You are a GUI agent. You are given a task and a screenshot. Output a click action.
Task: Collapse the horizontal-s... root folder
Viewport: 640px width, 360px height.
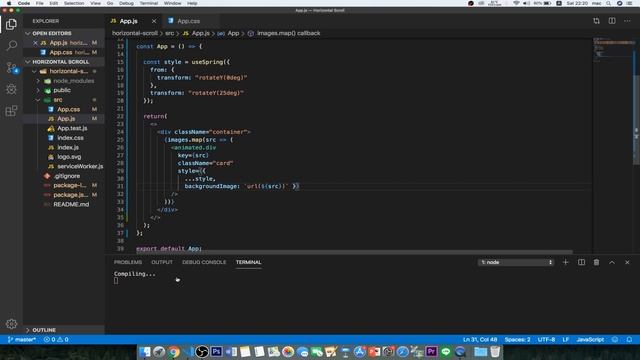pyautogui.click(x=64, y=71)
